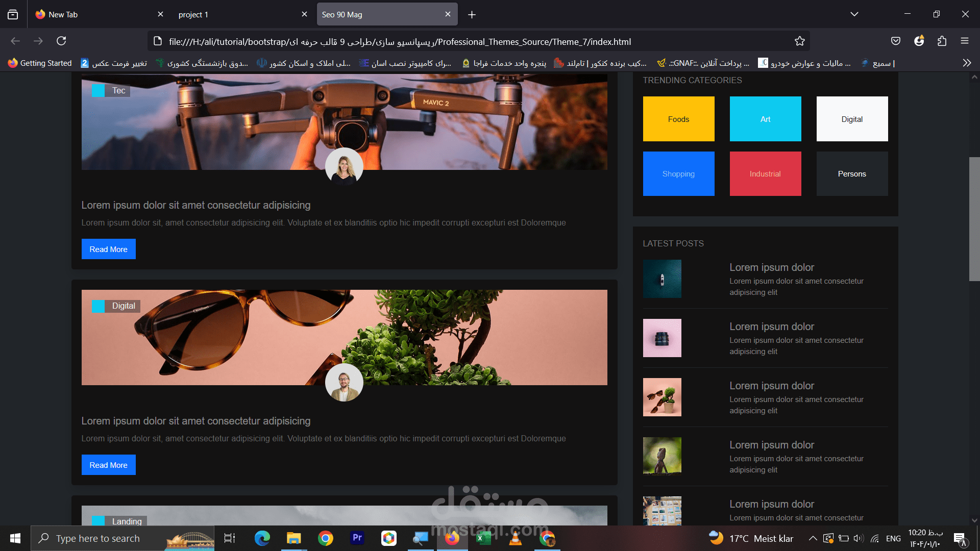Launch Microsoft Edge from the taskbar
980x551 pixels.
(262, 538)
